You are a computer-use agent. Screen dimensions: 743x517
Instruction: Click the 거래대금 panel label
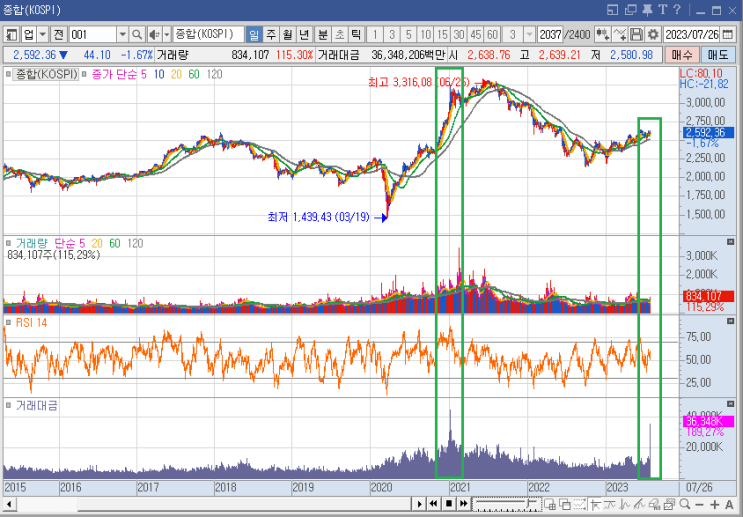click(x=37, y=406)
